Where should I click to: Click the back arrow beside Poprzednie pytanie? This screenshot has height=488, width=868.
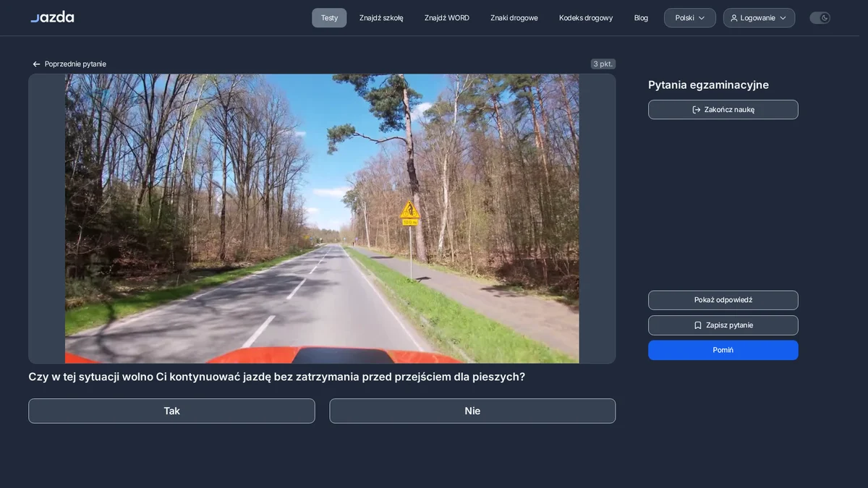click(x=36, y=64)
